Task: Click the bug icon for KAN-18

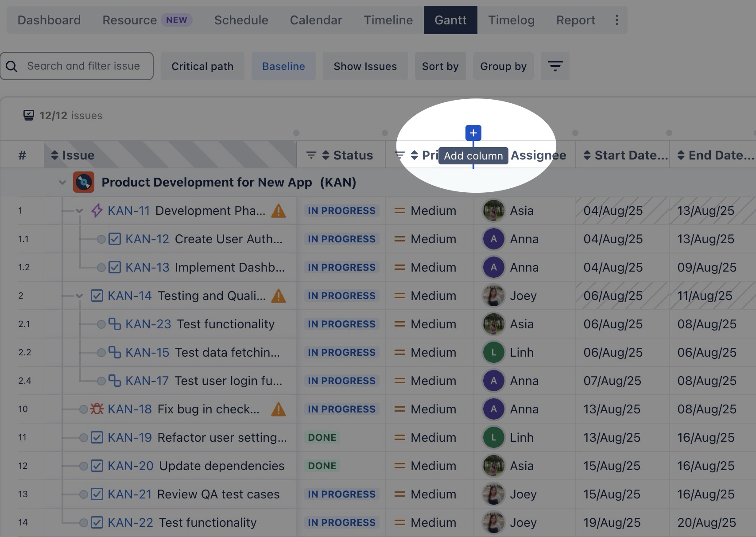Action: coord(97,409)
